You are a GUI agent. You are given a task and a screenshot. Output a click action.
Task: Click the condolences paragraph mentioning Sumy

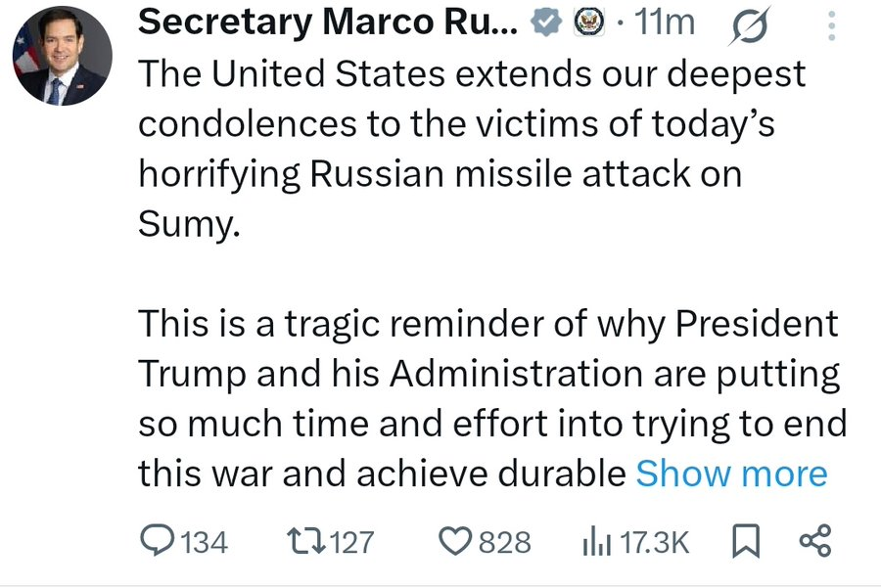470,149
